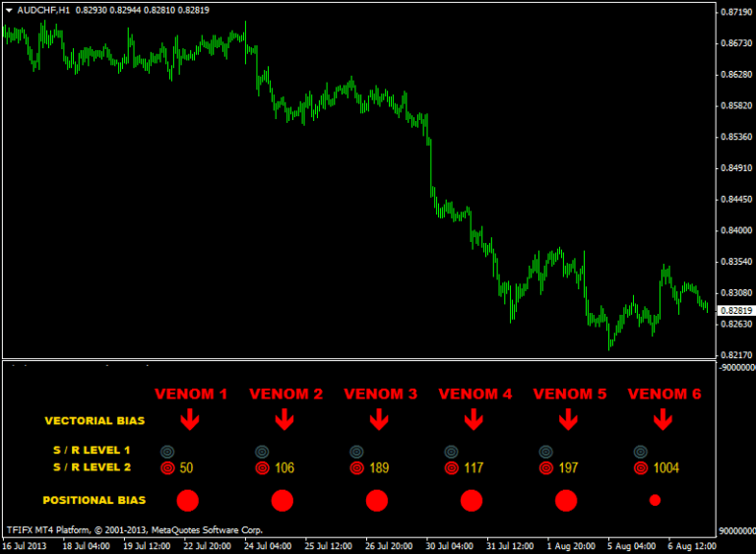Click the red target icon beside value 189
756x554 pixels.
[x=356, y=468]
